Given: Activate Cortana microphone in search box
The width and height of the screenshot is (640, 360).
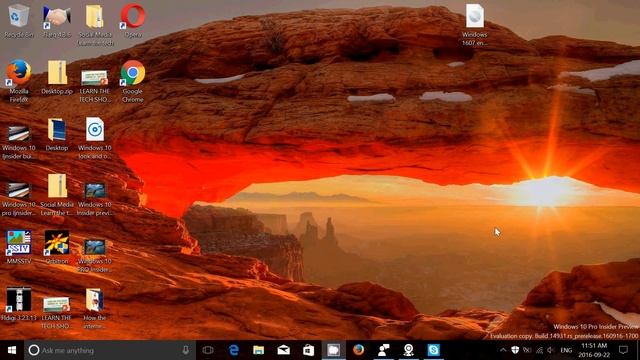Looking at the screenshot, I should click(x=185, y=350).
